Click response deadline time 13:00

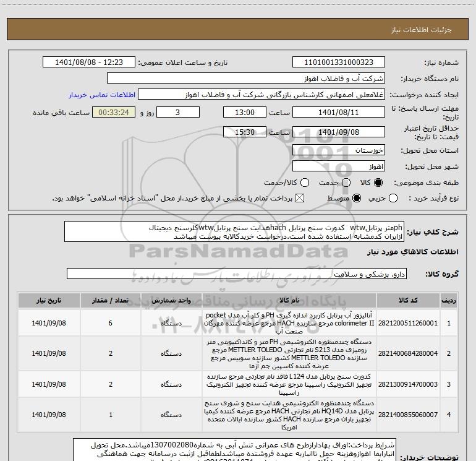click(245, 112)
